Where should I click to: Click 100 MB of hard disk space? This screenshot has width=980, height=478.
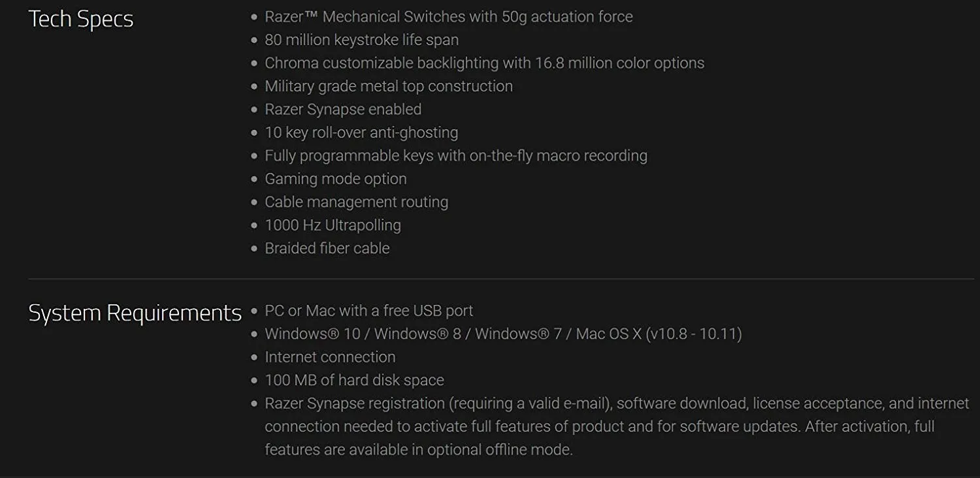point(354,380)
